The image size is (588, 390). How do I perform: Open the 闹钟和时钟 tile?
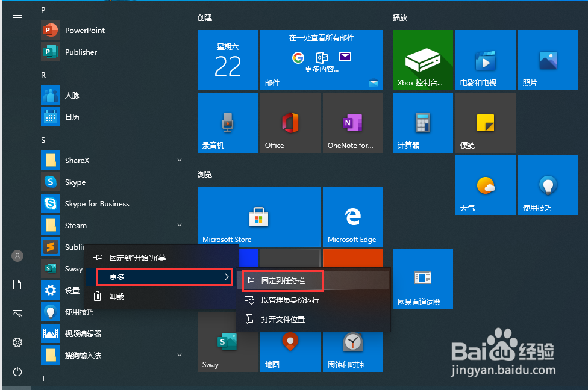click(x=353, y=352)
